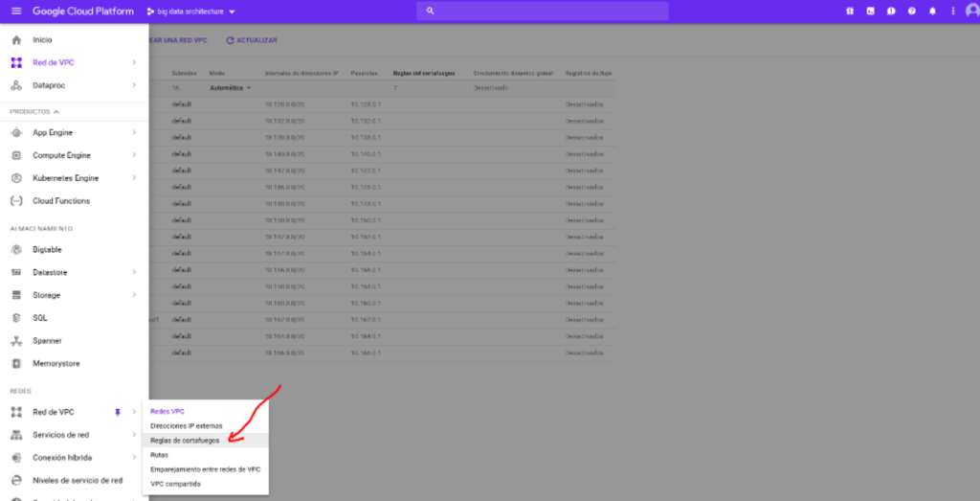
Task: Click the firewall rules count 7
Action: pyautogui.click(x=395, y=88)
